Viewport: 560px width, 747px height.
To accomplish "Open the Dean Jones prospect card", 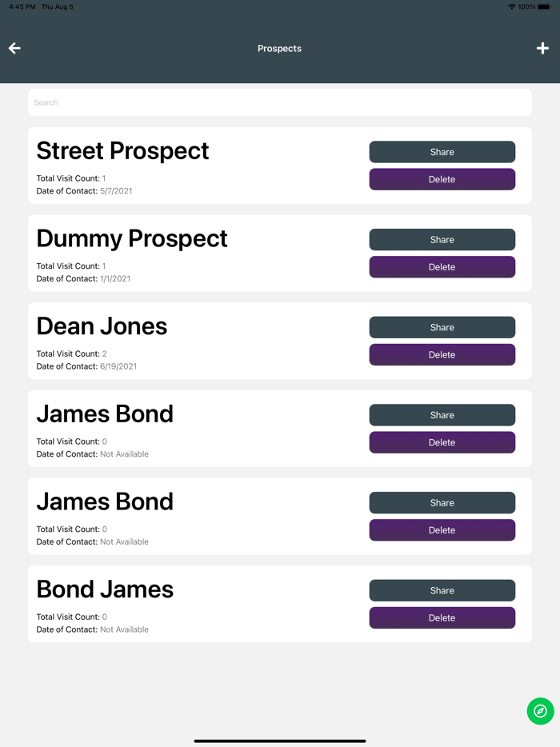I will tap(280, 341).
